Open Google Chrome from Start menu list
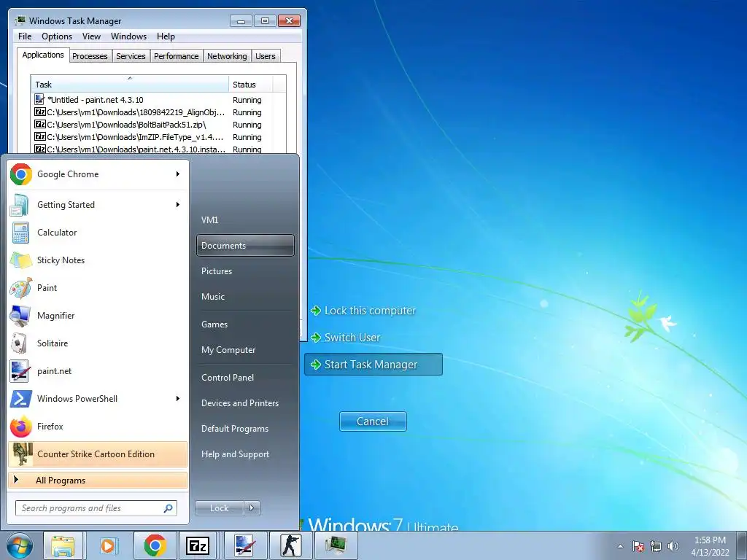This screenshot has width=747, height=560. point(97,174)
